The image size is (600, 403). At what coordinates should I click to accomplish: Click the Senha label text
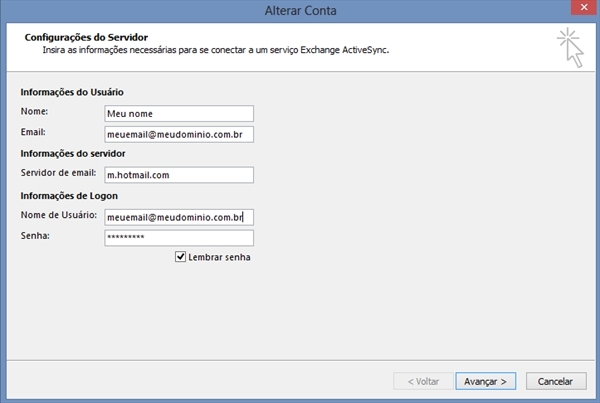click(x=35, y=236)
